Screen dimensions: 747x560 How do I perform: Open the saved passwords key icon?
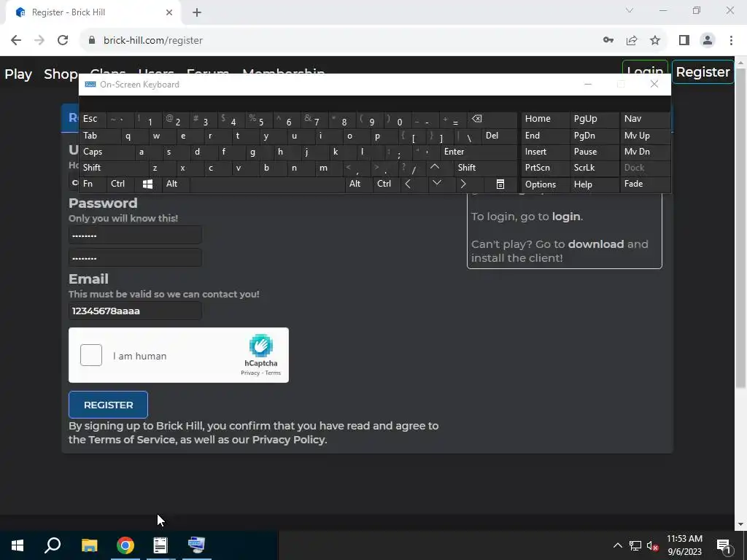(608, 41)
